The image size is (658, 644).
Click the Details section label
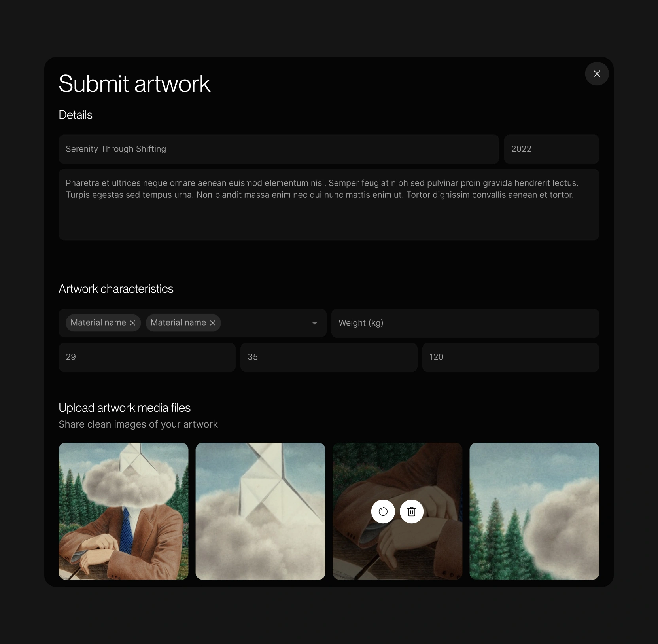point(76,115)
